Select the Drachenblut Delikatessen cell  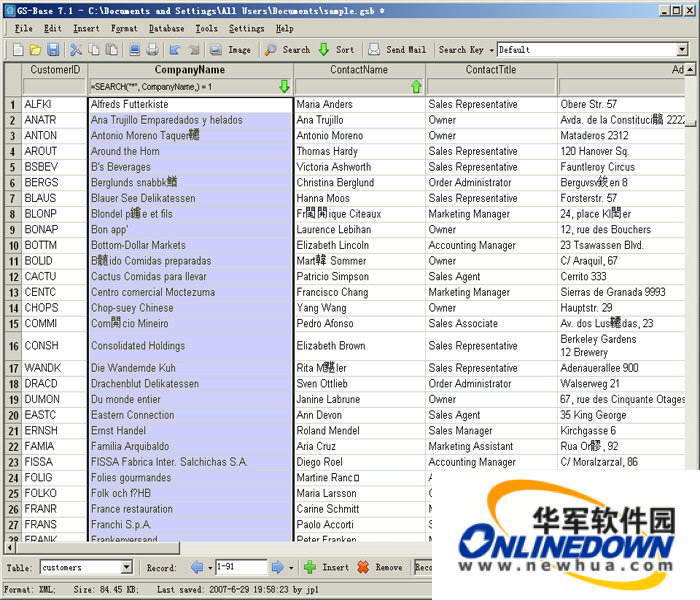pos(191,383)
